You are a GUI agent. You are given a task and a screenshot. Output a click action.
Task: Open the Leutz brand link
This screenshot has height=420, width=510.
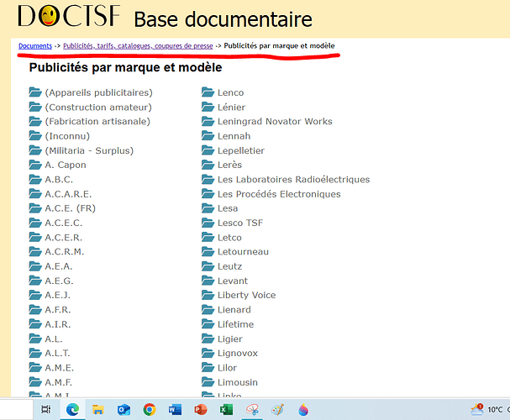point(230,266)
